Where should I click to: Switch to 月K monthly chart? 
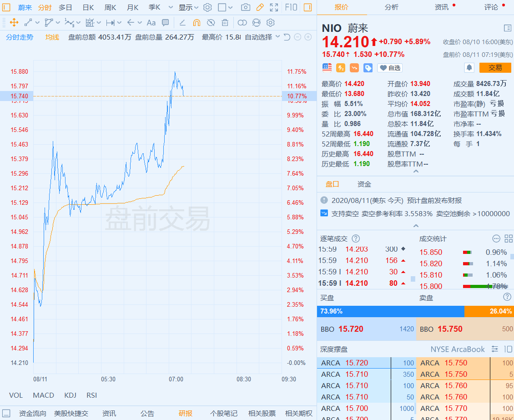(132, 7)
